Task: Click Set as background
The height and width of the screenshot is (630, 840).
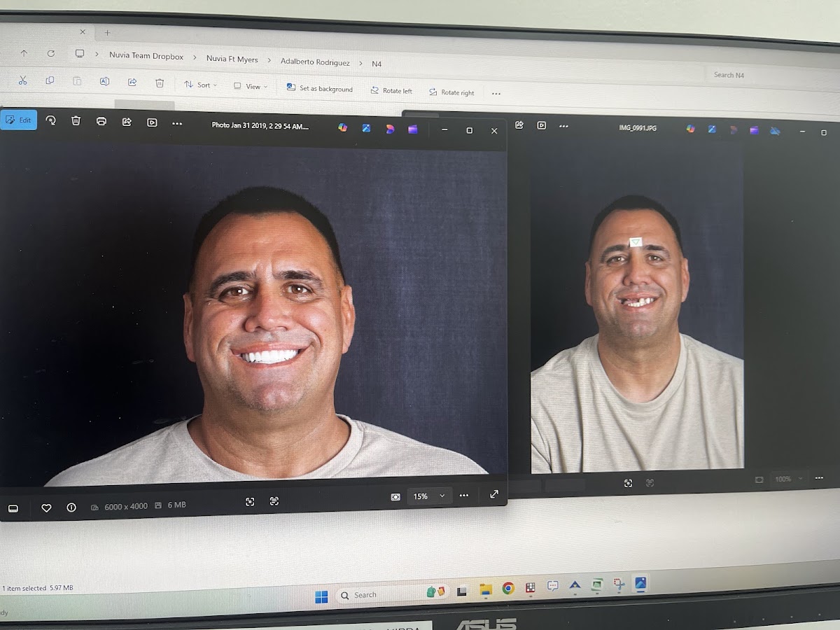Action: pos(320,88)
